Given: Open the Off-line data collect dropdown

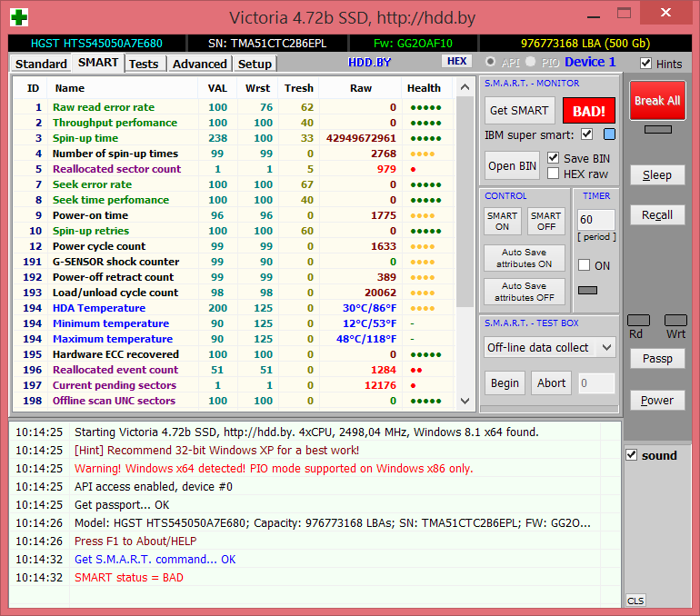Looking at the screenshot, I should (549, 347).
